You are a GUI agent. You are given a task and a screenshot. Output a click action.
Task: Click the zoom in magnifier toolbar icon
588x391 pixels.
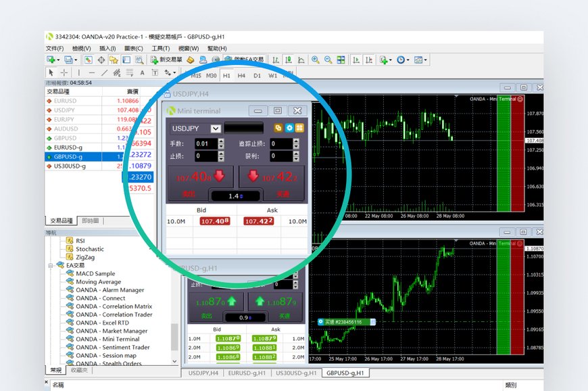[x=315, y=60]
